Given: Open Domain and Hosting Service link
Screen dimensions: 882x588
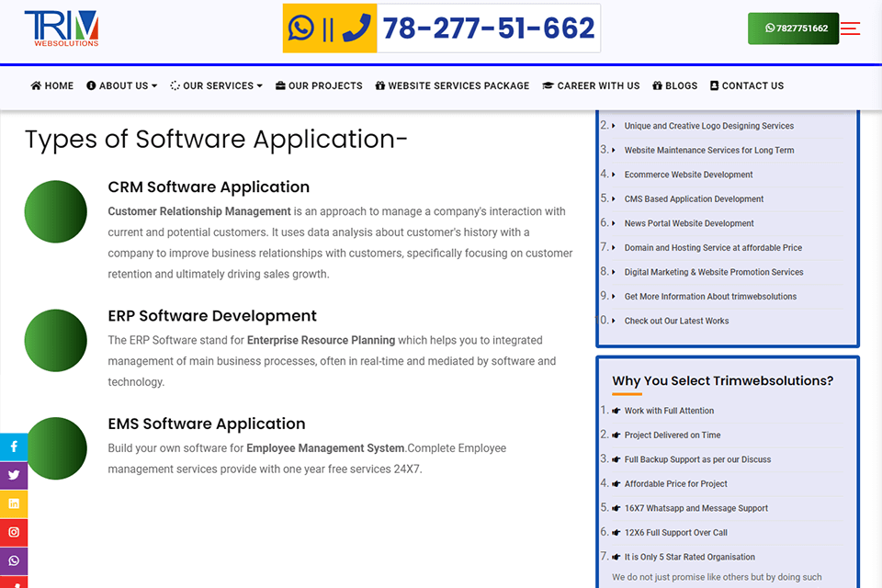Looking at the screenshot, I should tap(713, 247).
